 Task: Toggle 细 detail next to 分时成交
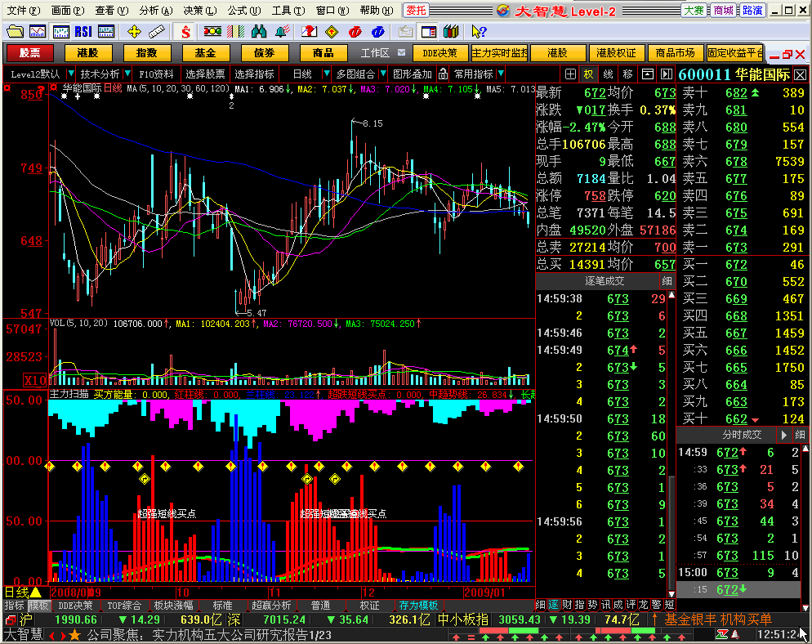pos(800,435)
